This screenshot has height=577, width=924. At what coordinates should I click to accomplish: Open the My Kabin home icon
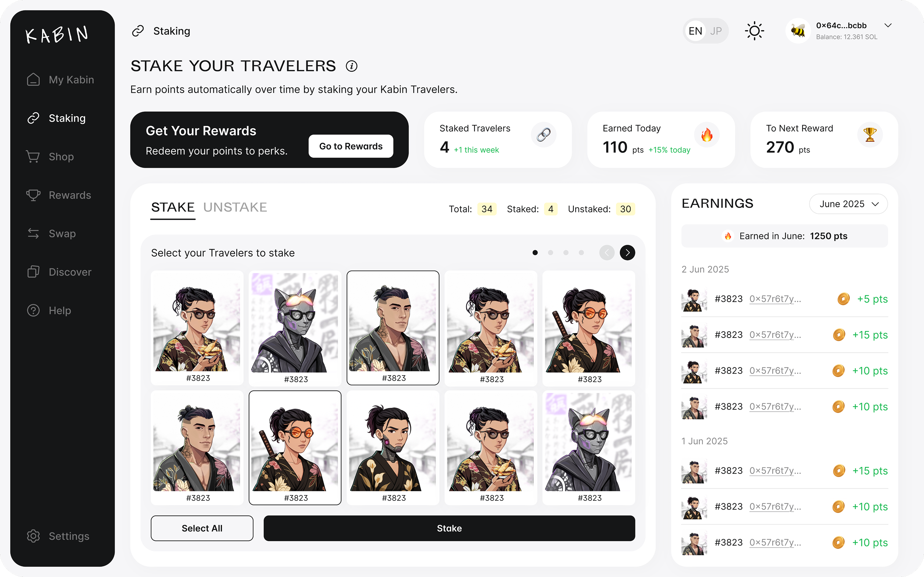(x=33, y=79)
